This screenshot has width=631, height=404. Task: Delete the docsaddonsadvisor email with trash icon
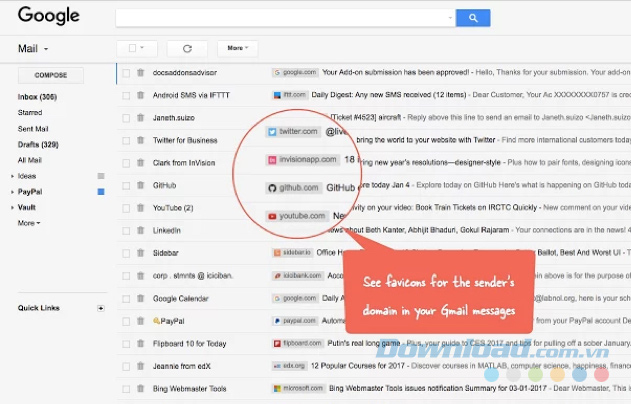coord(140,73)
